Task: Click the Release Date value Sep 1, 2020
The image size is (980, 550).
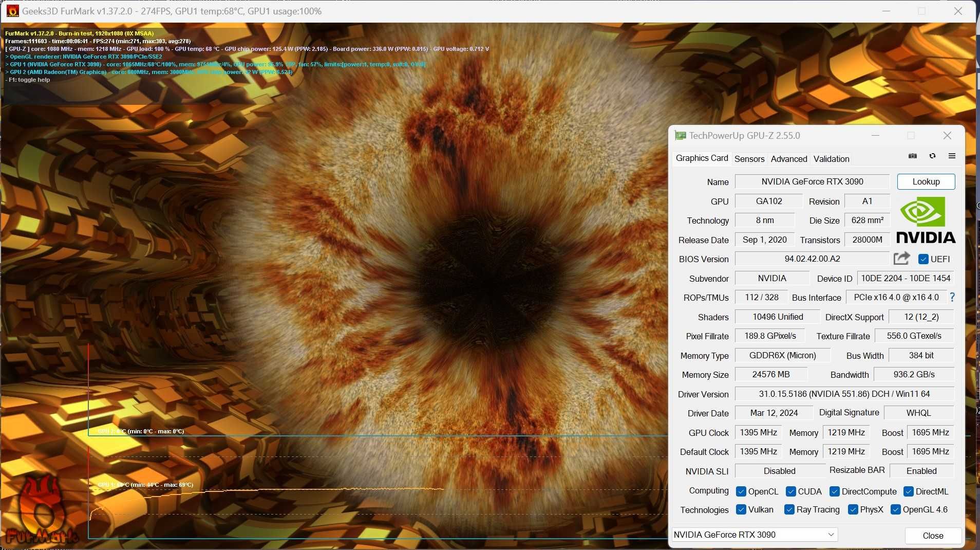Action: coord(764,240)
